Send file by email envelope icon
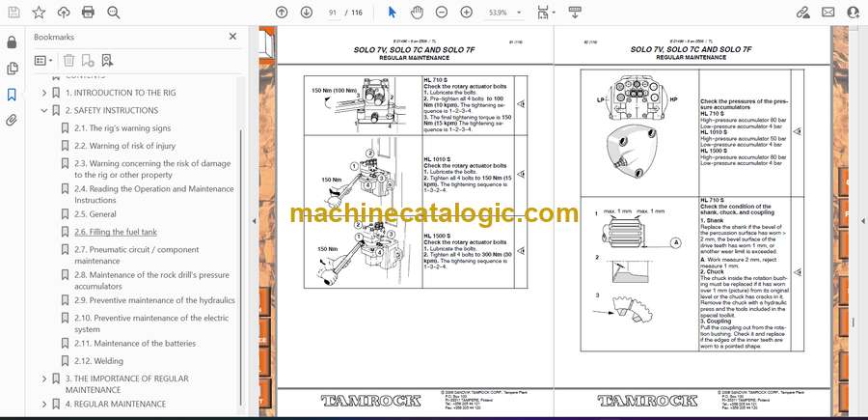This screenshot has width=868, height=420. coord(828,13)
